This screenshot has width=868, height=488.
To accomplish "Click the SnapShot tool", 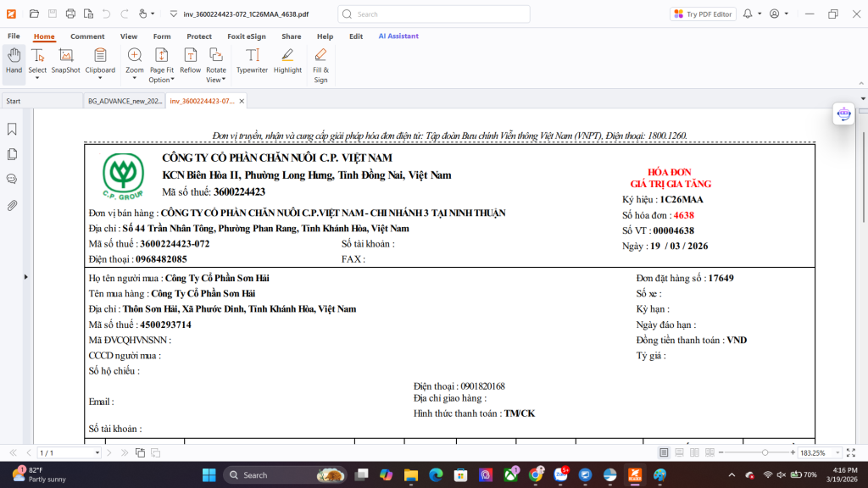I will pyautogui.click(x=65, y=61).
